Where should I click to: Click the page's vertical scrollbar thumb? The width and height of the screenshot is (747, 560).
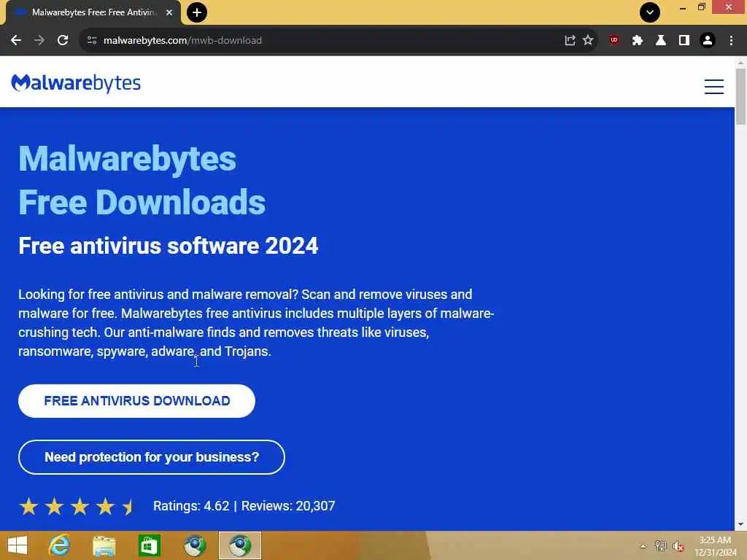pyautogui.click(x=740, y=97)
